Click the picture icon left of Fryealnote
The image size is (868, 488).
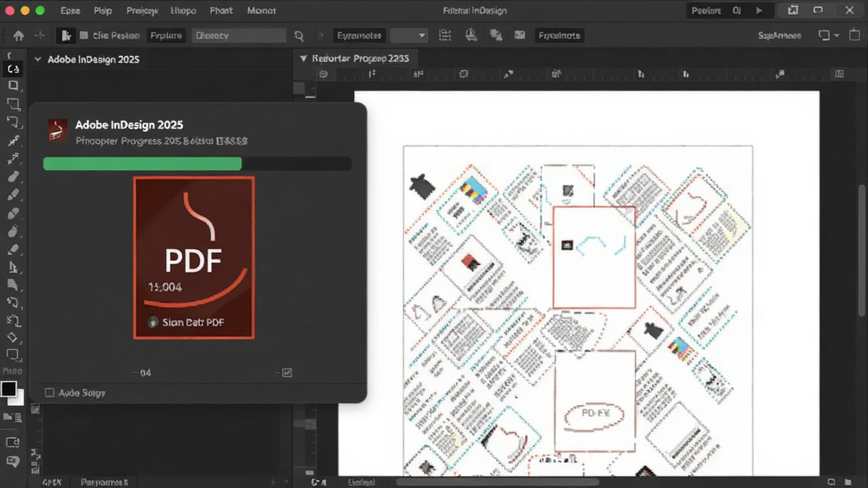coord(520,36)
